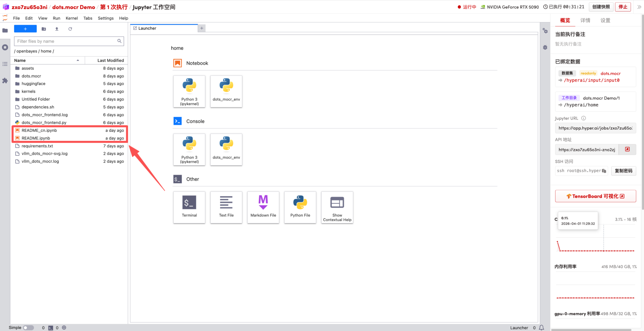Viewport: 644px width, 331px height.
Task: Collapse the right panel with double chevron
Action: [639, 7]
